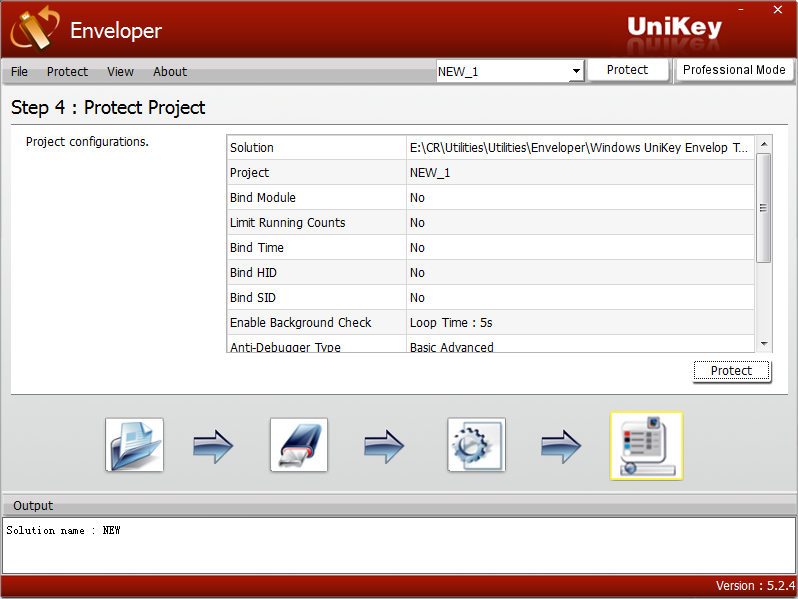The height and width of the screenshot is (599, 798).
Task: Click the Step 1 open files folder icon
Action: pyautogui.click(x=134, y=445)
